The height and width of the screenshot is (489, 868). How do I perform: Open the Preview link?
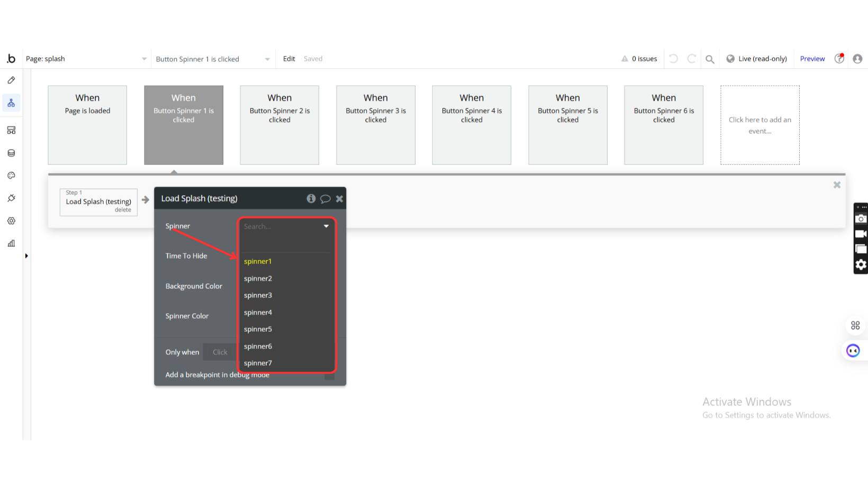tap(812, 59)
